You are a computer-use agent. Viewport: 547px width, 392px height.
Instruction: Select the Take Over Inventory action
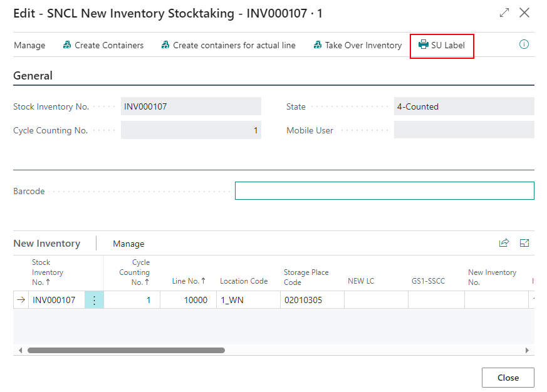358,45
